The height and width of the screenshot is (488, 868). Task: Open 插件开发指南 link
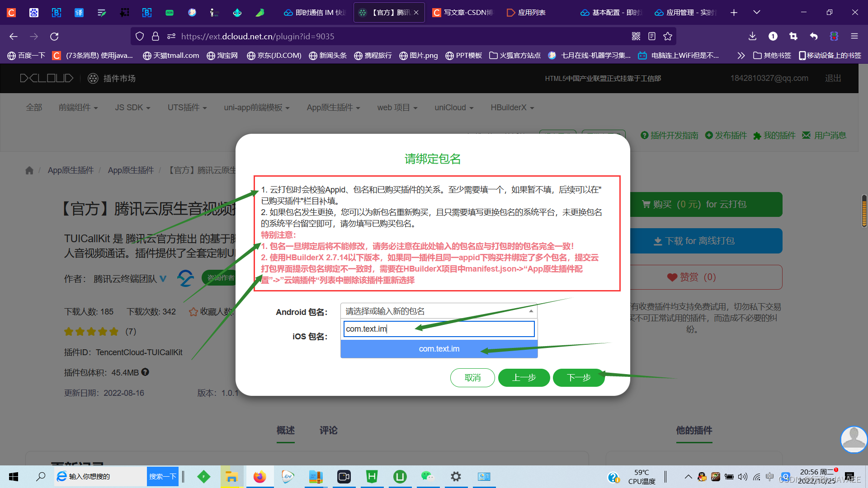[x=670, y=135]
